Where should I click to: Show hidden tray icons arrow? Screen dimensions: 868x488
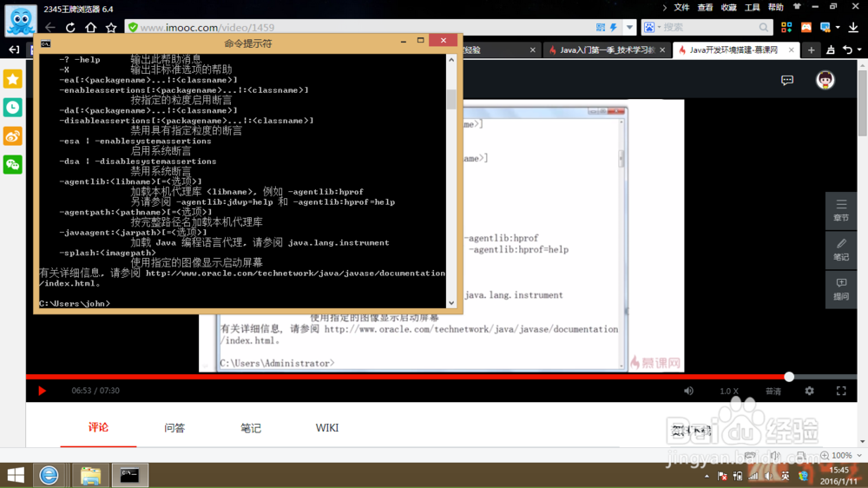(x=707, y=476)
